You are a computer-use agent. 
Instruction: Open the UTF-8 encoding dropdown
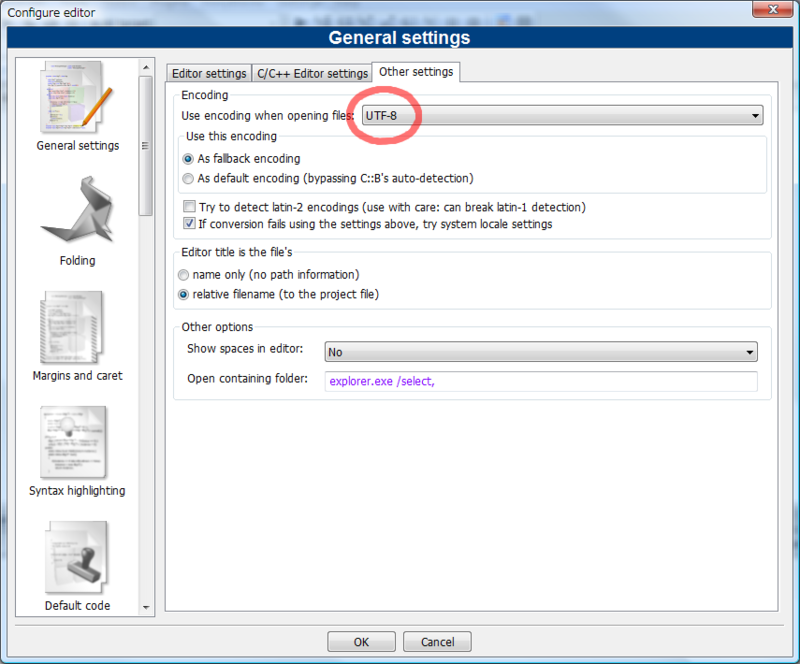pos(562,115)
